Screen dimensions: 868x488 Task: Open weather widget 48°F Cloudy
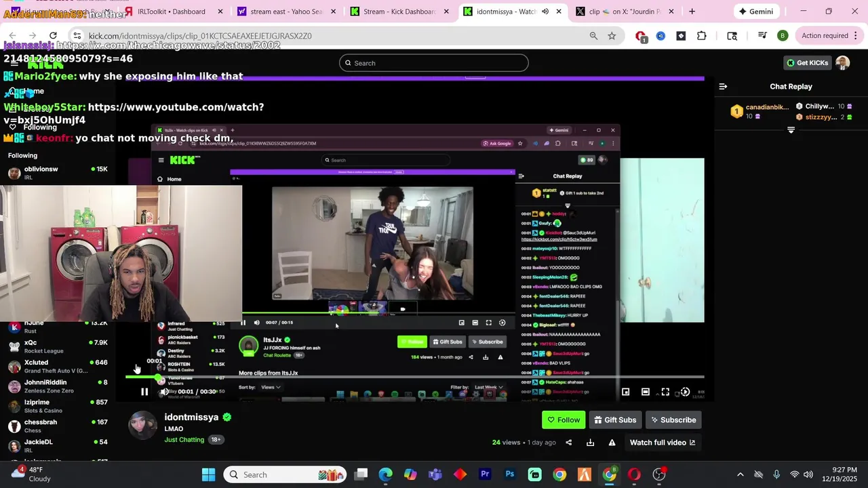(31, 474)
